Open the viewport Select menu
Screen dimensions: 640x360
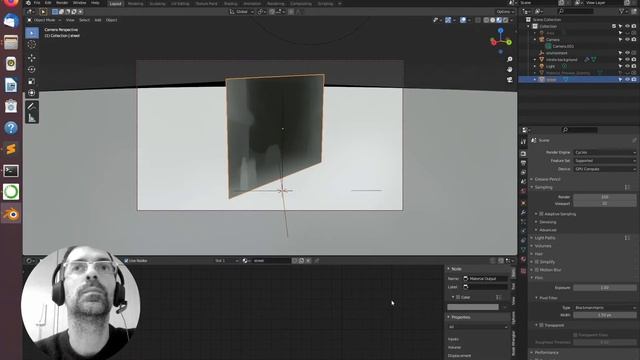(84, 20)
